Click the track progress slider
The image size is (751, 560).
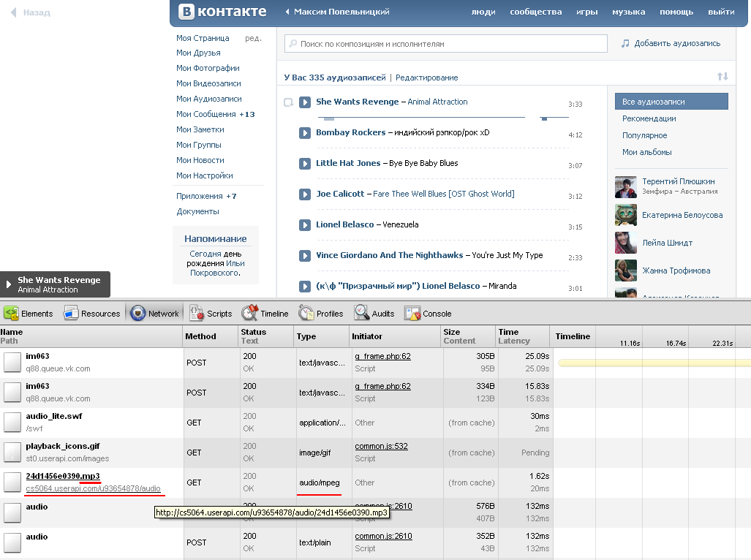(x=421, y=117)
